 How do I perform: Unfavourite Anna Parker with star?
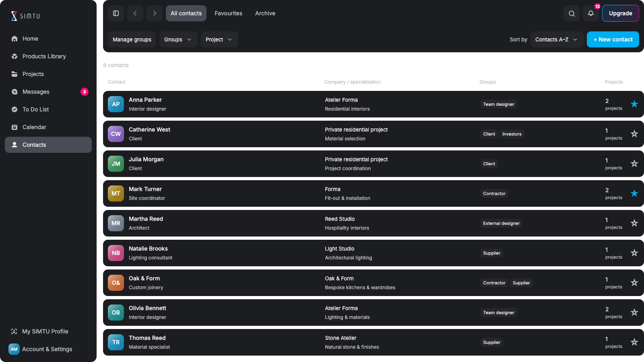click(634, 104)
